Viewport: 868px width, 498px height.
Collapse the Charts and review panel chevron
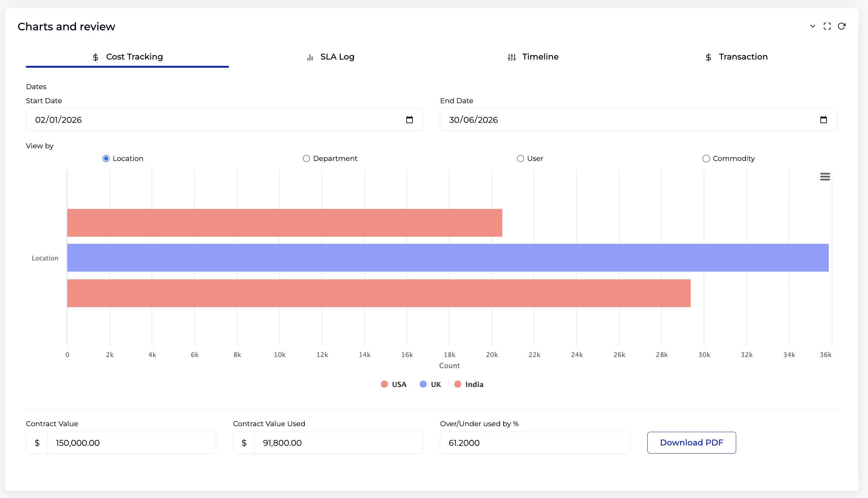[812, 26]
